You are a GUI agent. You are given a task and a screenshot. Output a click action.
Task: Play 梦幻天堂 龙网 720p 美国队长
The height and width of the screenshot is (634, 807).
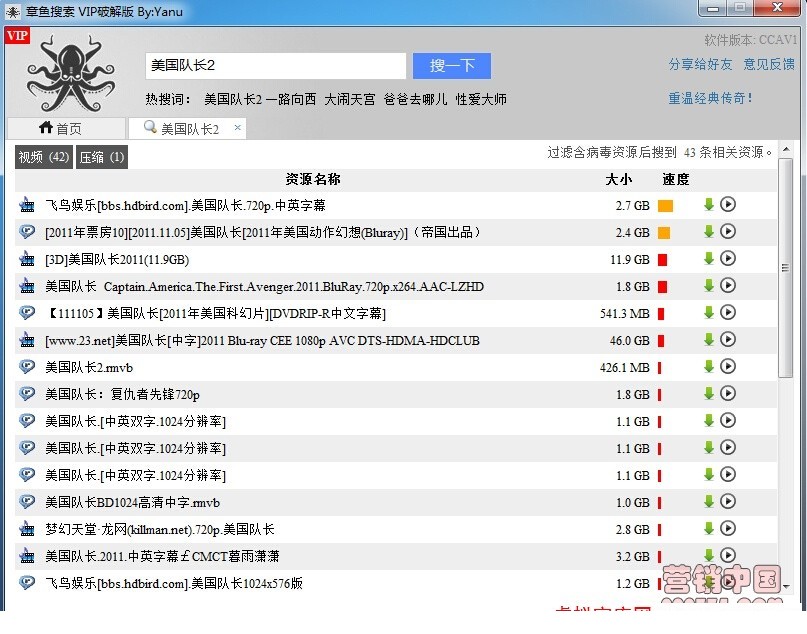coord(728,529)
